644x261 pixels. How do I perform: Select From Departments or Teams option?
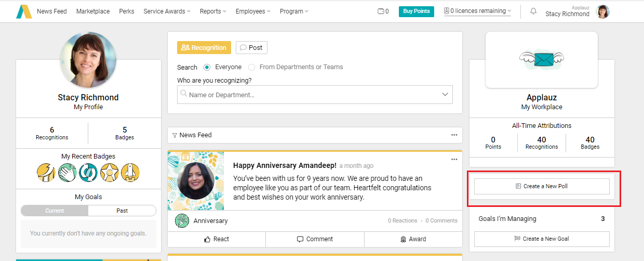pos(252,67)
